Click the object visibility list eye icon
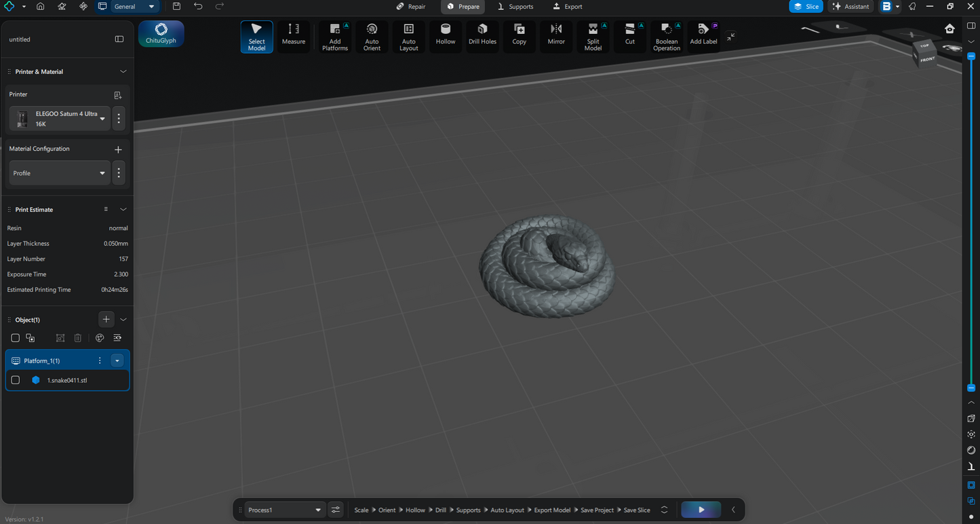Image resolution: width=980 pixels, height=524 pixels. [x=117, y=338]
